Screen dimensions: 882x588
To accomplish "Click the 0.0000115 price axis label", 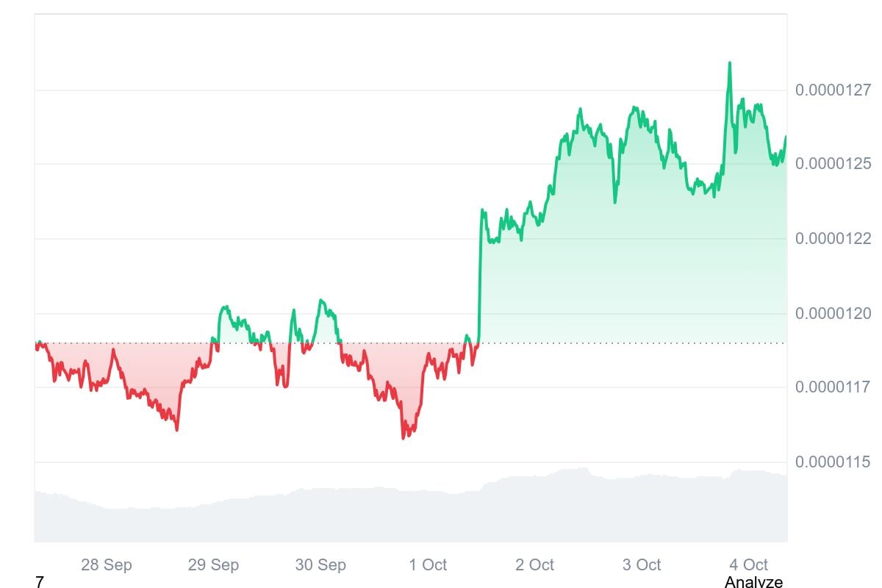I will tap(833, 462).
